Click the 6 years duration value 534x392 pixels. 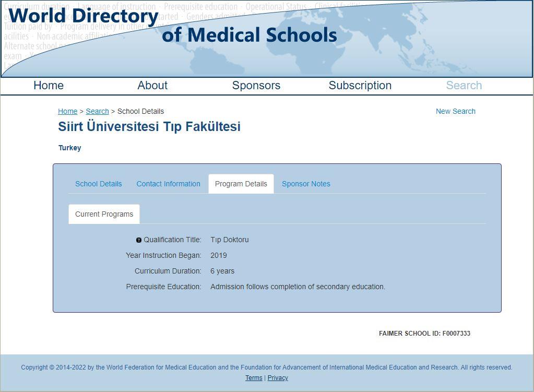point(222,271)
